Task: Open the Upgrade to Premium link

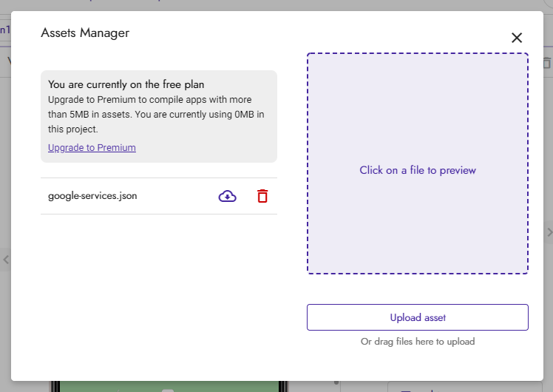Action: pyautogui.click(x=92, y=147)
